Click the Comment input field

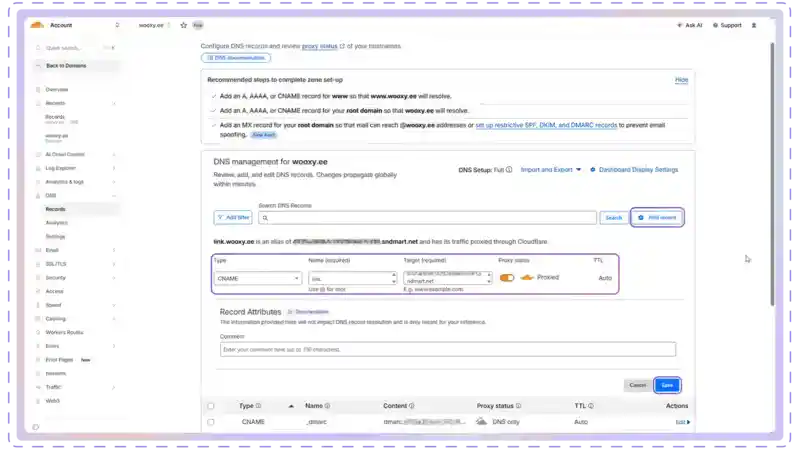coord(448,349)
